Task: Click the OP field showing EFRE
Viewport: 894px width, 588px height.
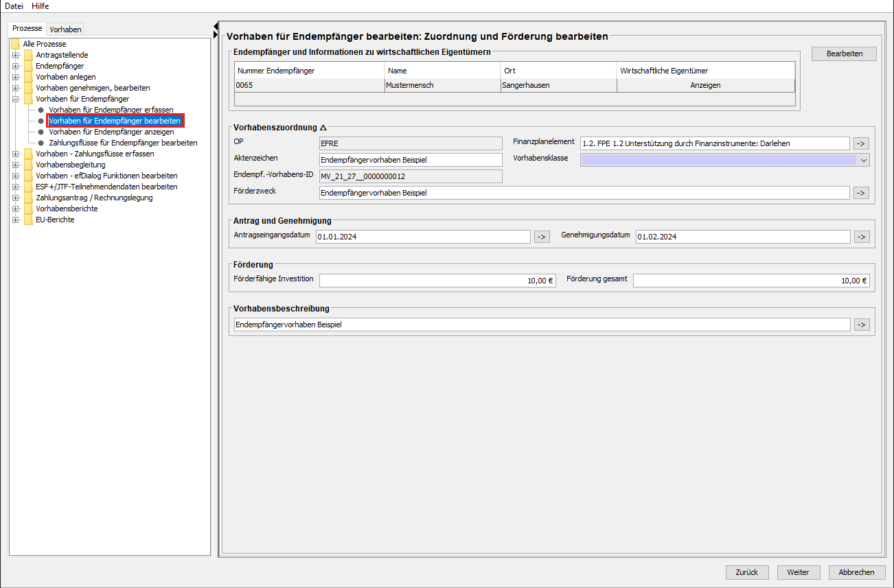Action: pos(411,143)
